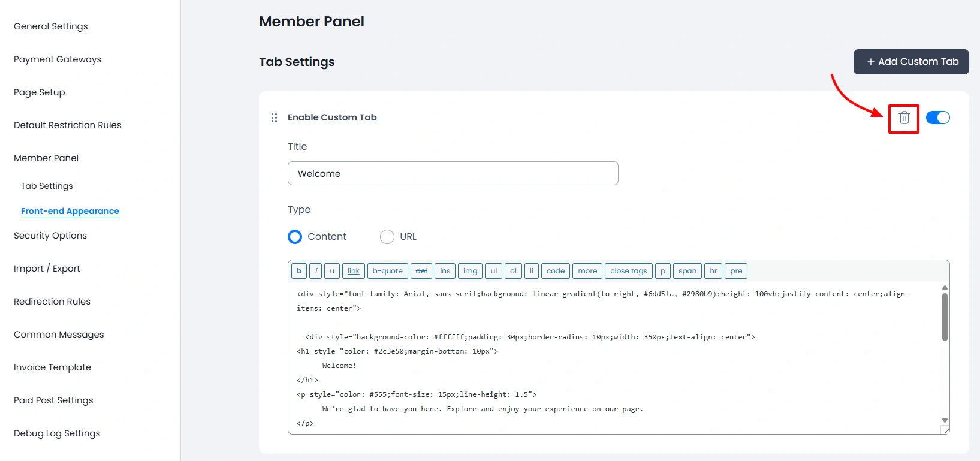Open Payment Gateways in the sidebar

[58, 59]
